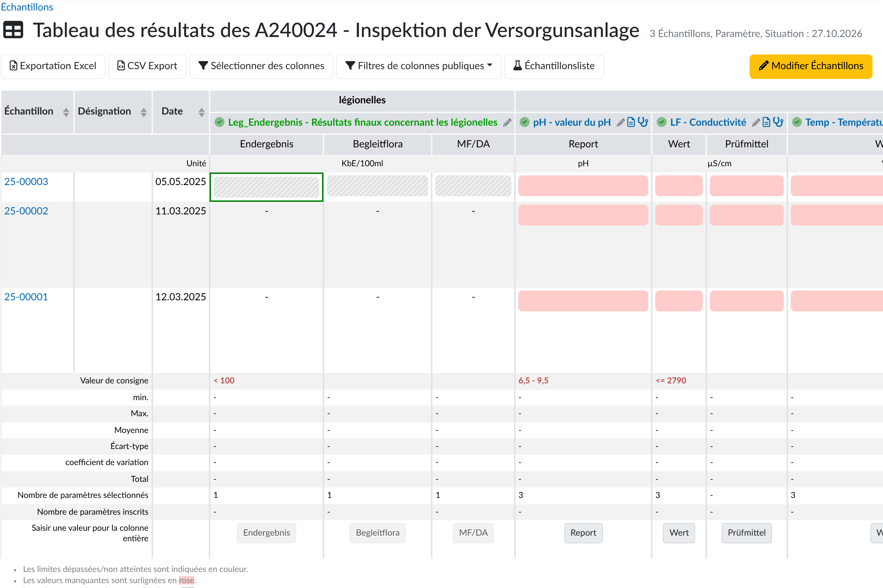Click the pink pH Report cell for 25-00003
The height and width of the screenshot is (588, 883).
tap(583, 186)
